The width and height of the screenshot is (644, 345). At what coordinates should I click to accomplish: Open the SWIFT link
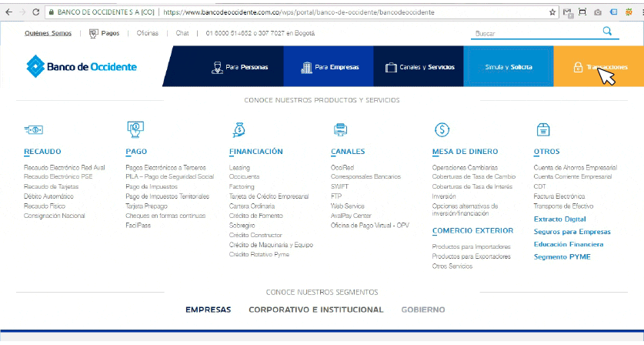[339, 186]
